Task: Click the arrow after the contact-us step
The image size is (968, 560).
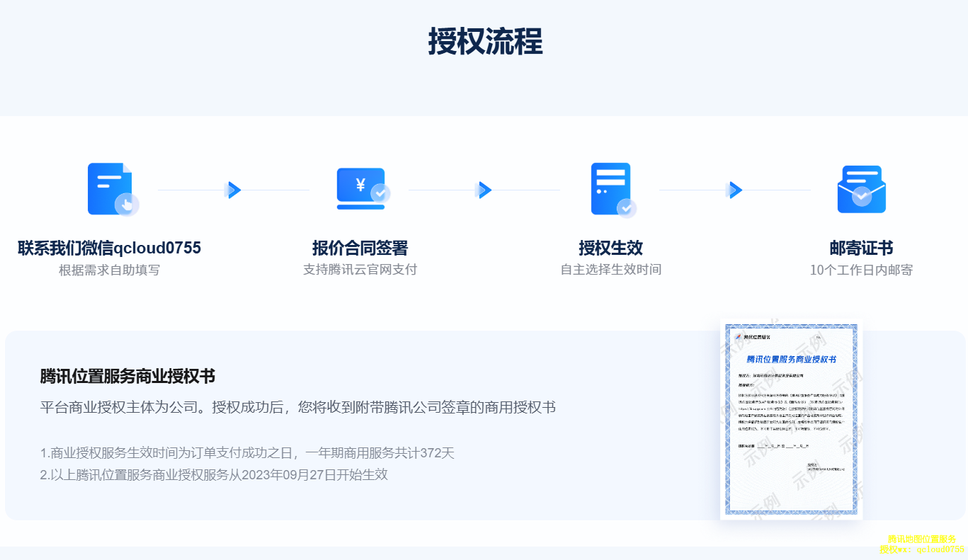Action: [234, 190]
